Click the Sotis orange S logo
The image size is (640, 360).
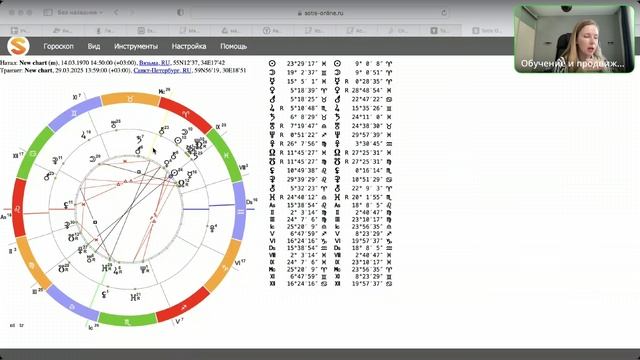pos(18,46)
